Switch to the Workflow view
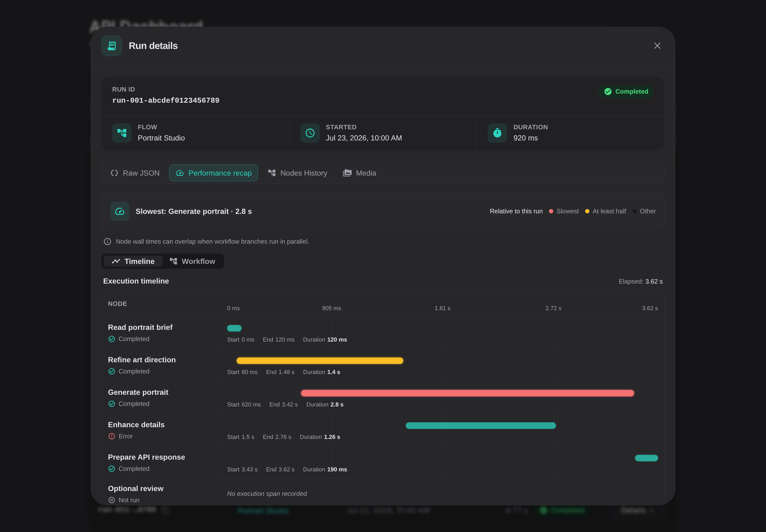 [x=192, y=261]
